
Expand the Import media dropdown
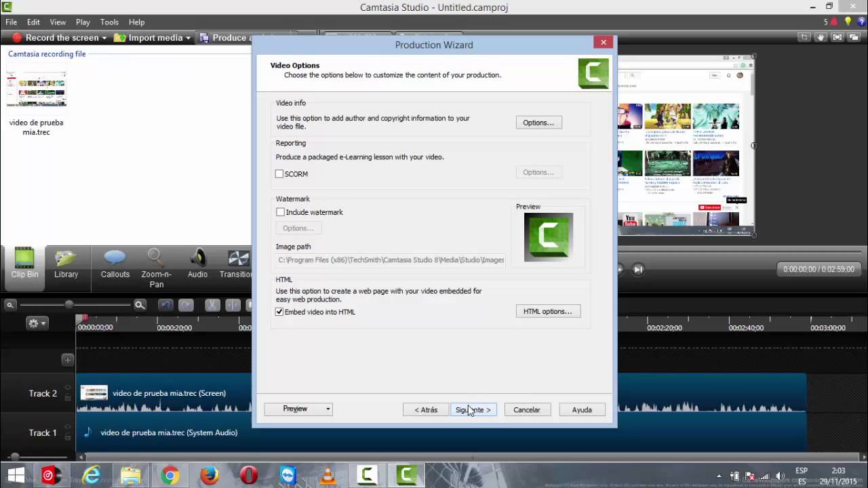tap(188, 38)
